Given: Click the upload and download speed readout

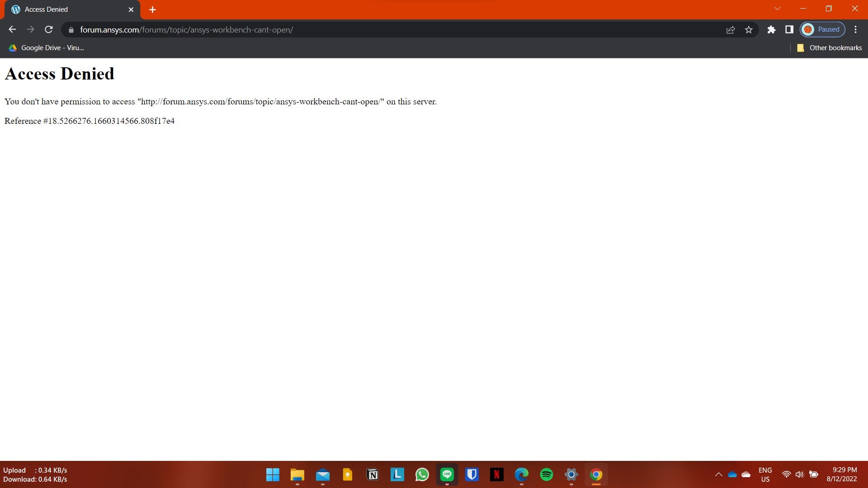Looking at the screenshot, I should (35, 474).
